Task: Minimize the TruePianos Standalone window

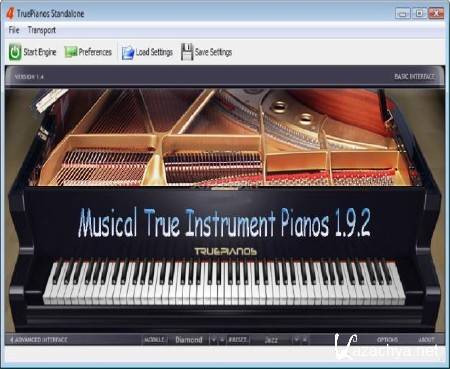Action: pos(403,13)
